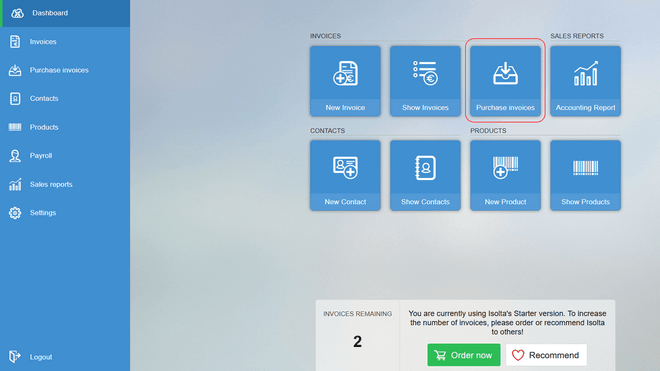
Task: Click the New Contact card icon
Action: tap(345, 168)
